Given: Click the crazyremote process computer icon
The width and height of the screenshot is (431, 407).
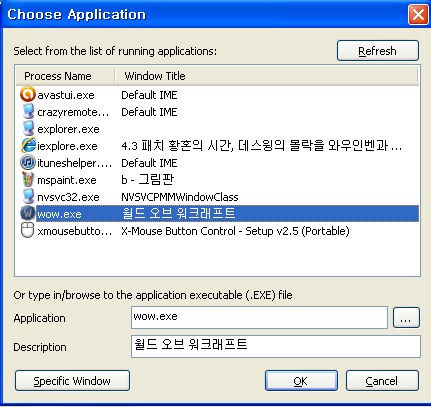Looking at the screenshot, I should (28, 111).
